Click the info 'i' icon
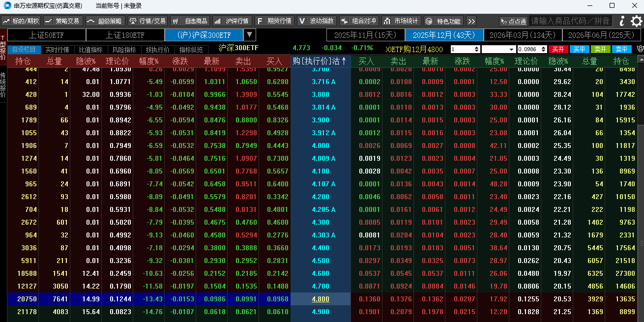644x322 pixels. (x=622, y=21)
